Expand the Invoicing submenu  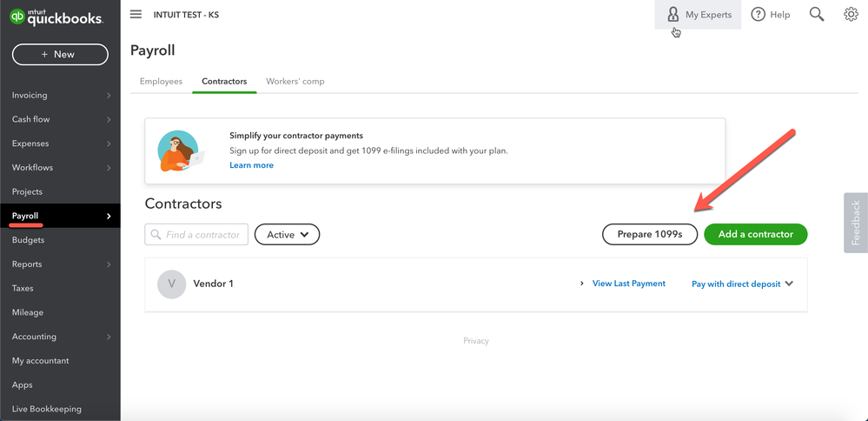point(108,96)
